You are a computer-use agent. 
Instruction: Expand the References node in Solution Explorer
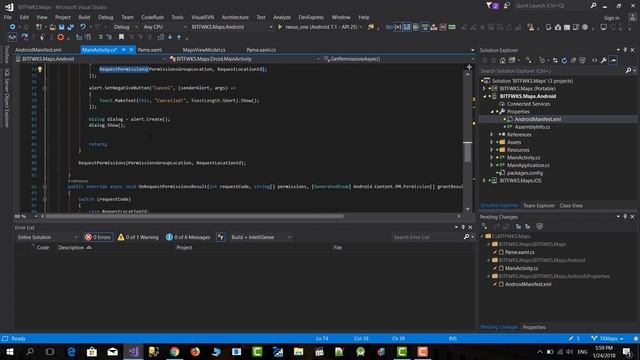point(491,134)
